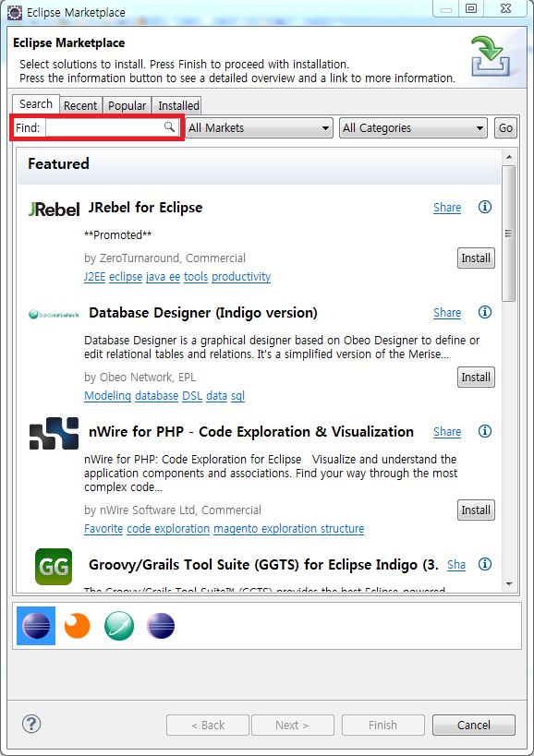This screenshot has width=534, height=756.
Task: Click the JRebel for Eclipse title
Action: pyautogui.click(x=145, y=208)
